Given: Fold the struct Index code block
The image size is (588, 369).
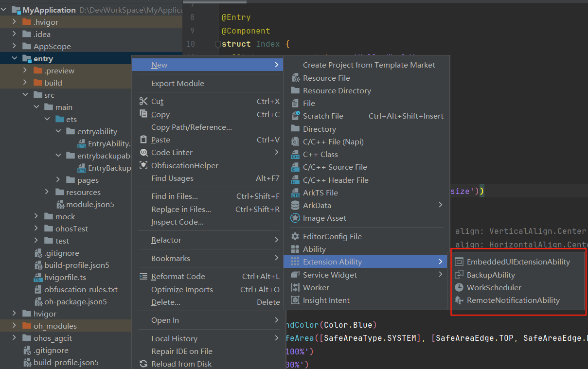Looking at the screenshot, I should click(x=217, y=44).
